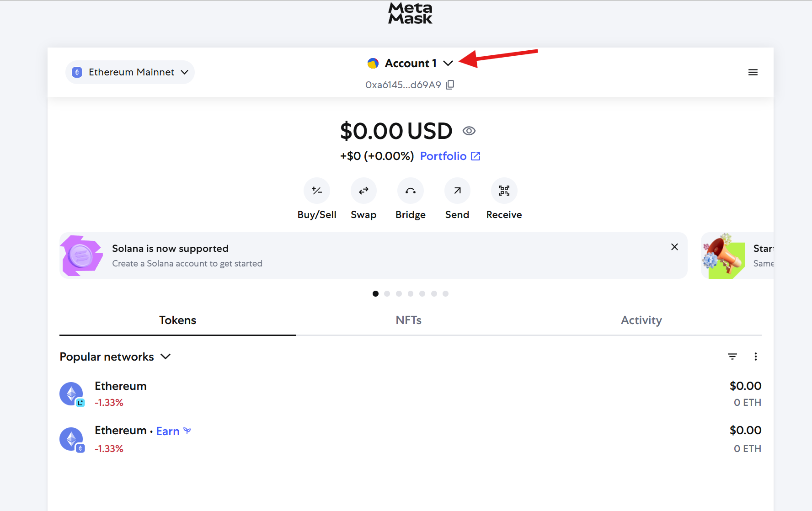This screenshot has height=511, width=812.
Task: Copy the wallet address 0xa6145...d69A9
Action: 450,85
